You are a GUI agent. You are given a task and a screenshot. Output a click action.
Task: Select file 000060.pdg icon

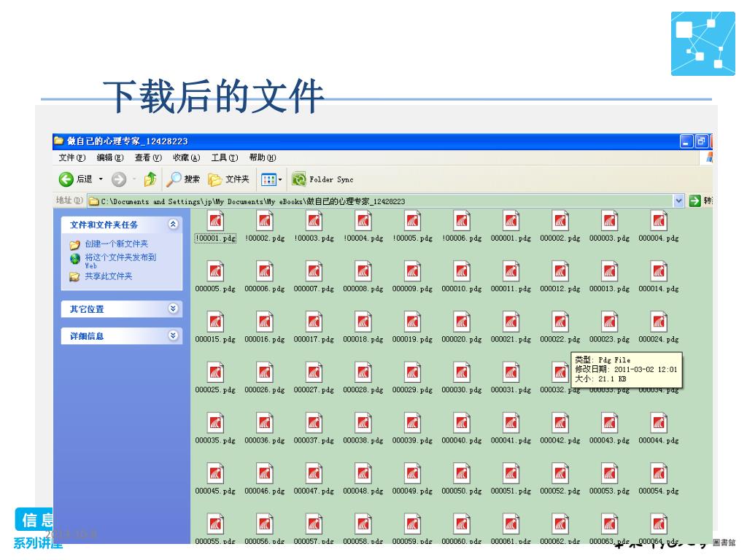pyautogui.click(x=462, y=524)
